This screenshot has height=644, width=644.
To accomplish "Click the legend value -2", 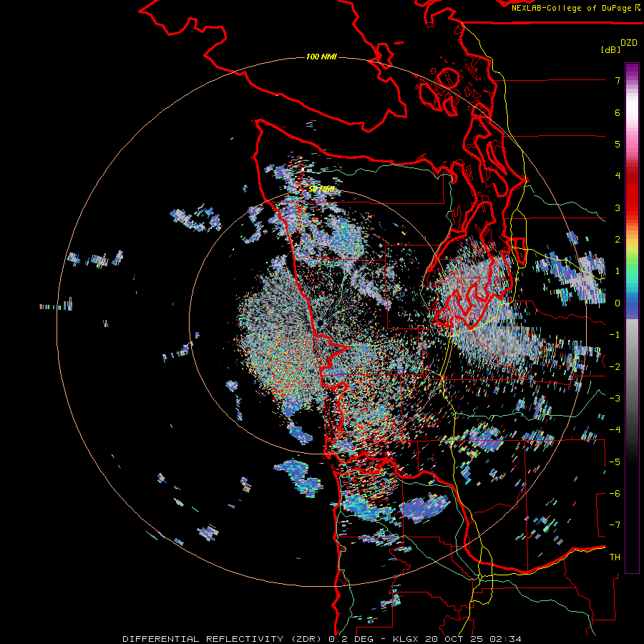I will click(x=615, y=367).
